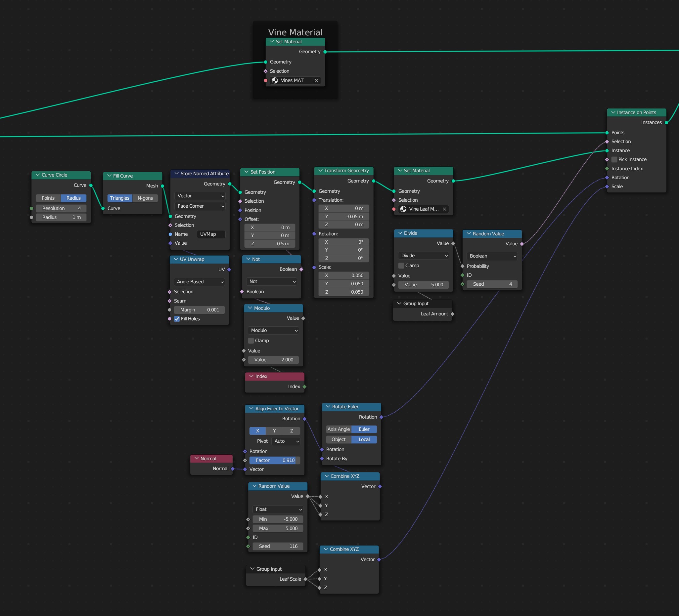
Task: Adjust the Factor 0.910 slider
Action: 275,460
